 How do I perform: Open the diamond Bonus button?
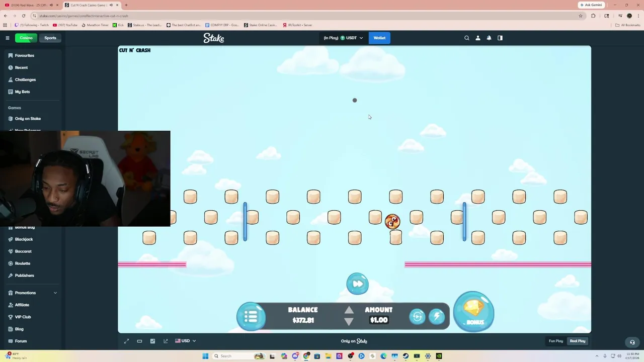(x=473, y=312)
